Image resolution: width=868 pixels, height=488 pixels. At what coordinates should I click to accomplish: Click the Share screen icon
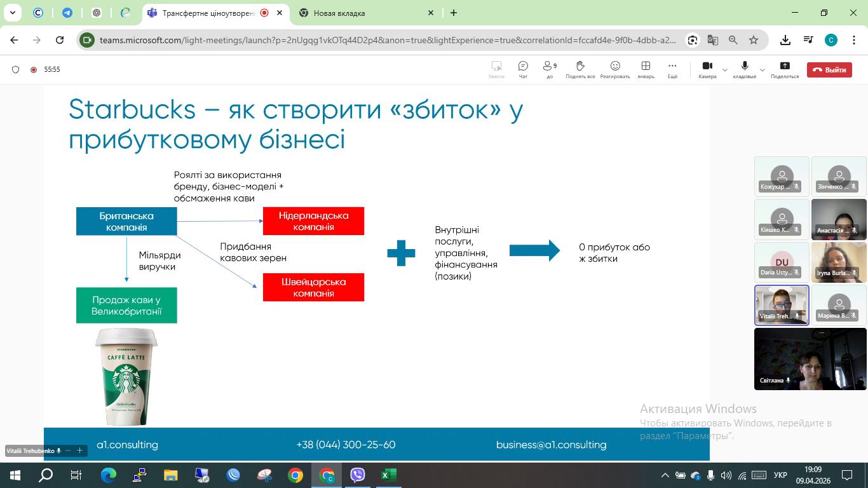pyautogui.click(x=784, y=69)
